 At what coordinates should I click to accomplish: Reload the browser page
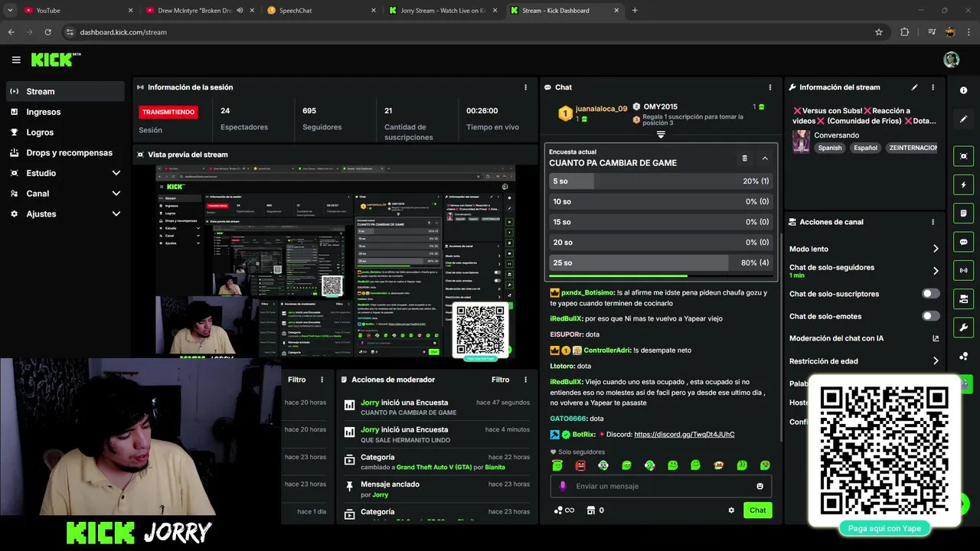[x=48, y=32]
